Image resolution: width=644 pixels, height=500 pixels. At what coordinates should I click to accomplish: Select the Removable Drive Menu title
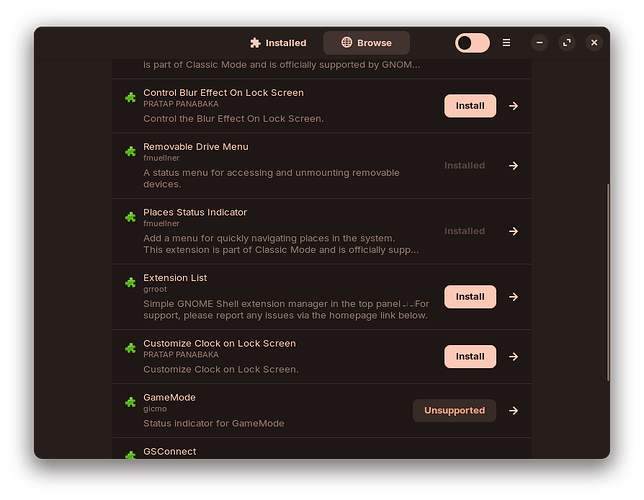point(196,147)
